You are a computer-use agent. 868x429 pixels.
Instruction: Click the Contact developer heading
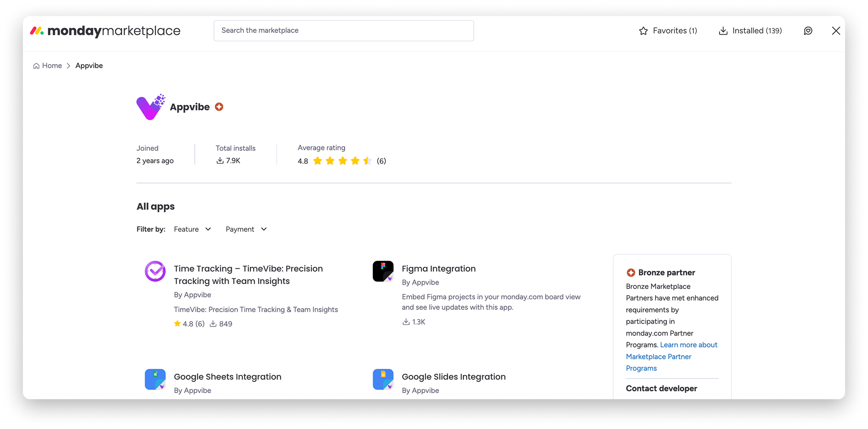661,388
